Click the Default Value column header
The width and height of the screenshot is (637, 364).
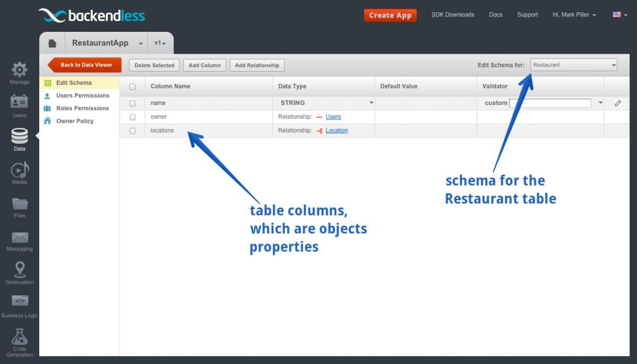pyautogui.click(x=399, y=86)
